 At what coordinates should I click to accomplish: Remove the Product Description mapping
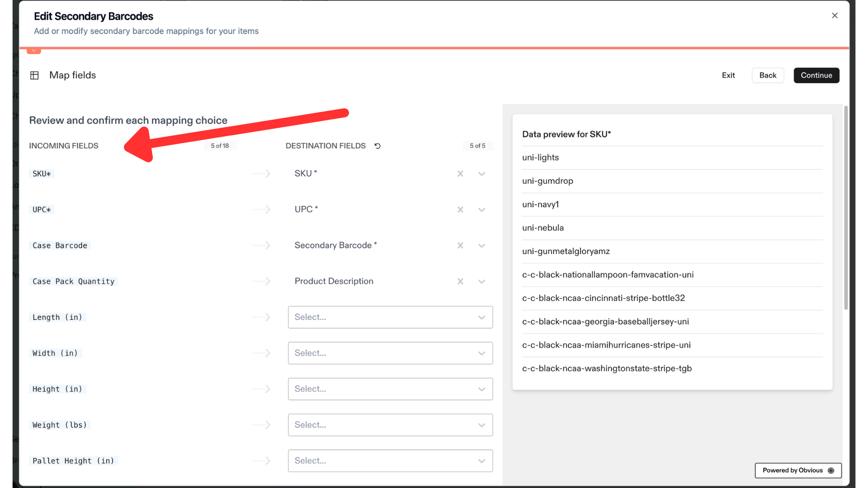pos(460,282)
